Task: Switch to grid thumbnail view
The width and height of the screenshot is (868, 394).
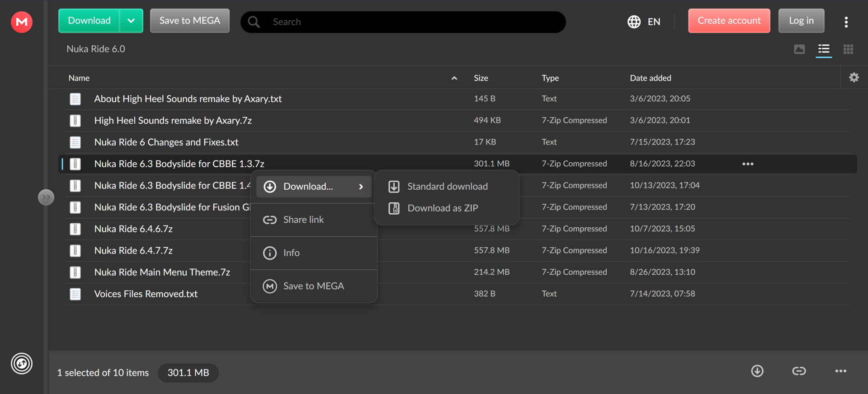Action: coord(848,49)
